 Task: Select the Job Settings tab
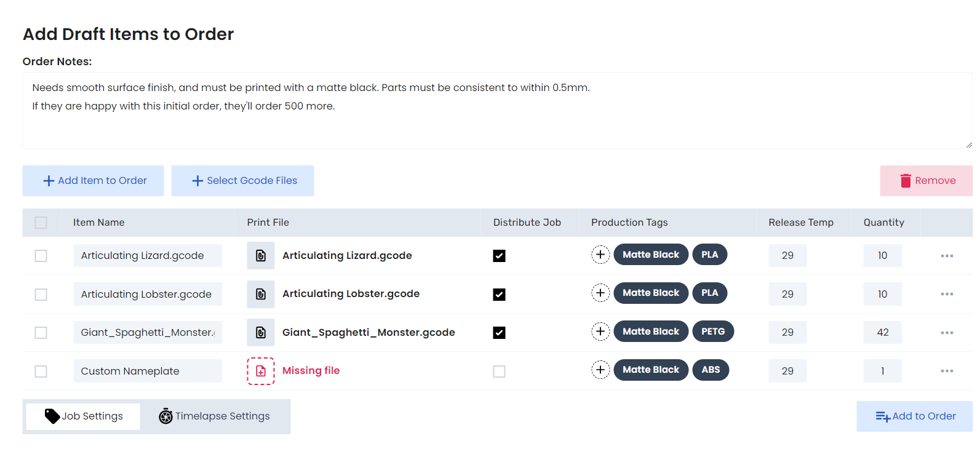point(84,416)
